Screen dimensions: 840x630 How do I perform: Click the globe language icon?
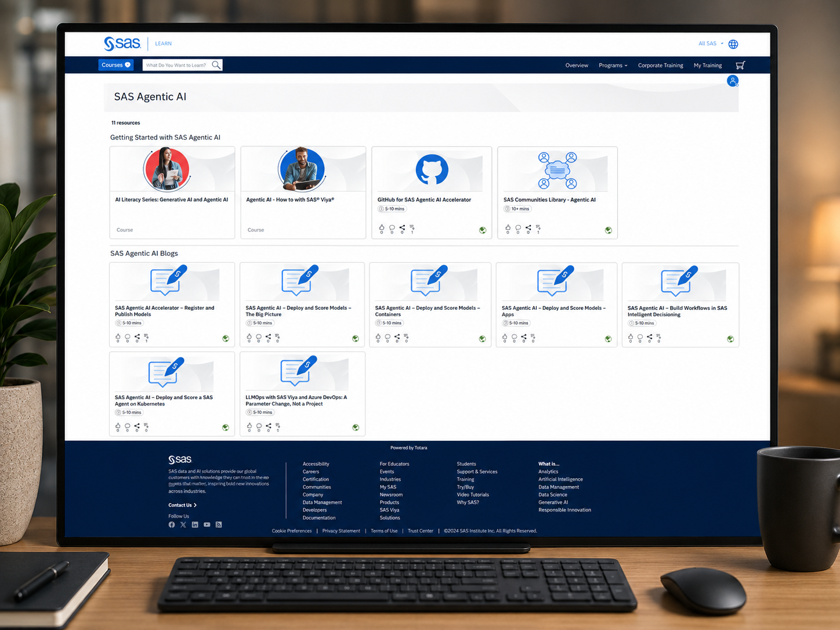click(x=733, y=44)
